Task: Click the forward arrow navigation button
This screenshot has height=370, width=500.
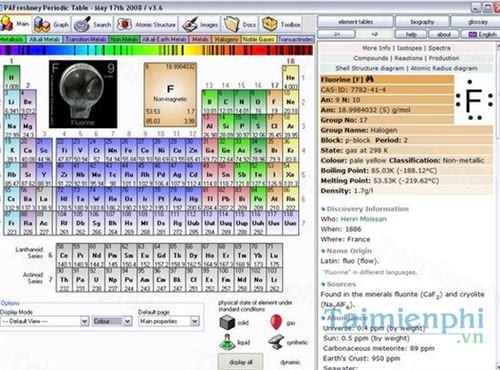Action: coord(375,34)
